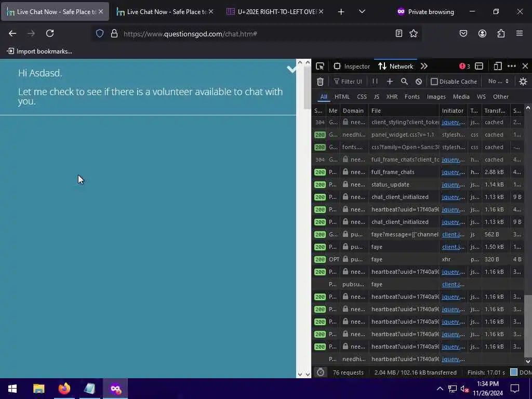Screen dimensions: 532x399
Task: Toggle reader view icon in address bar
Action: (399, 33)
